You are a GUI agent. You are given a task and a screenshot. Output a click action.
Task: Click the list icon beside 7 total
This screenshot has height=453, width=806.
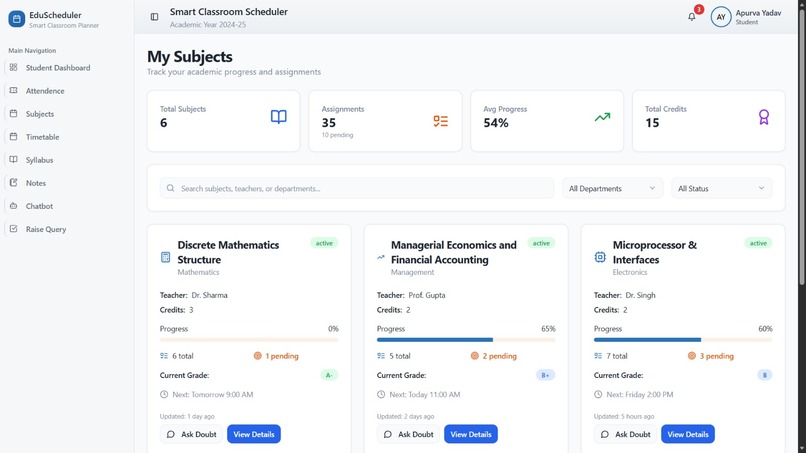pos(598,356)
